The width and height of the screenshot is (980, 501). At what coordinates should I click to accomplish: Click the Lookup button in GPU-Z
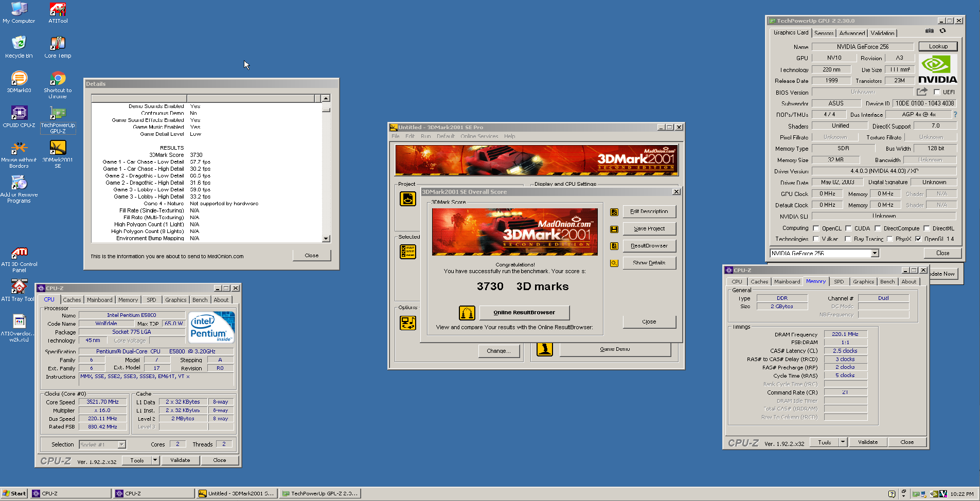(x=938, y=46)
